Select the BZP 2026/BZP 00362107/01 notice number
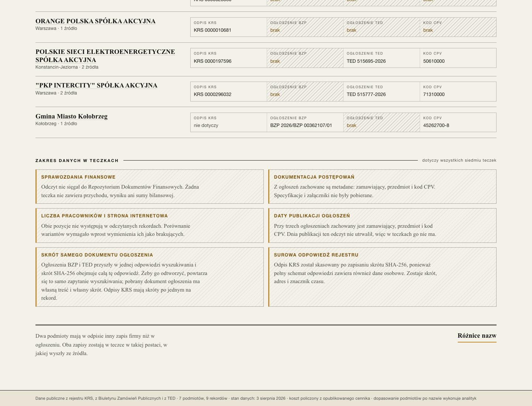532x406 pixels. tap(301, 125)
